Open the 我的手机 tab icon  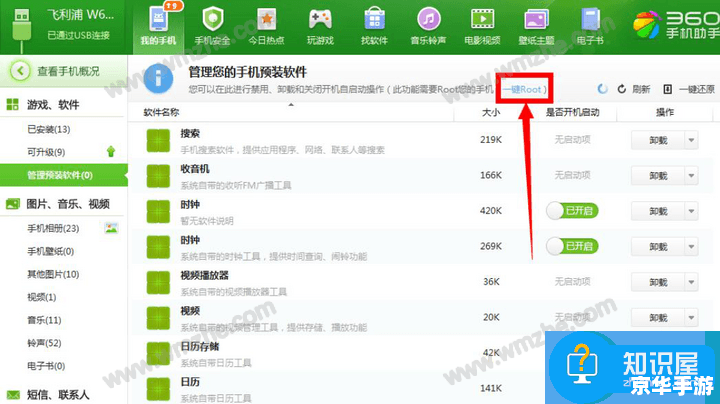158,19
